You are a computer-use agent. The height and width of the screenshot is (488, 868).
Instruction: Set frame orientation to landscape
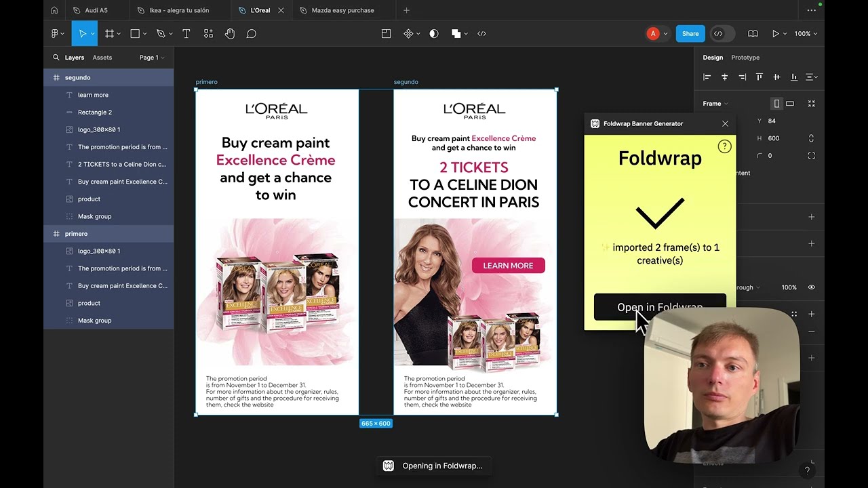(x=789, y=104)
